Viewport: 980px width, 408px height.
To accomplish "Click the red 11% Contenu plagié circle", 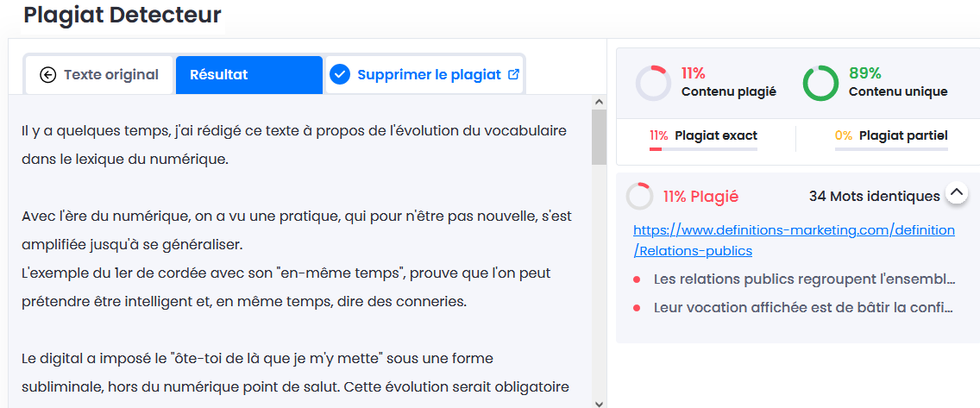I will click(653, 84).
